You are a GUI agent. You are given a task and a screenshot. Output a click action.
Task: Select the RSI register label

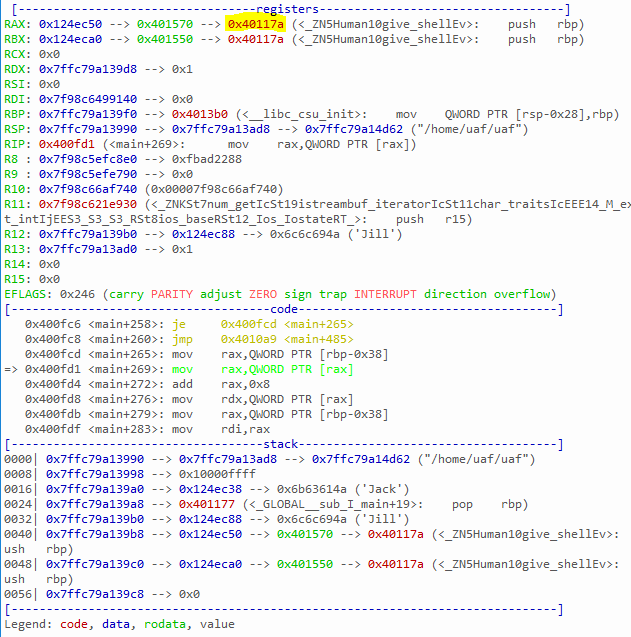(15, 84)
